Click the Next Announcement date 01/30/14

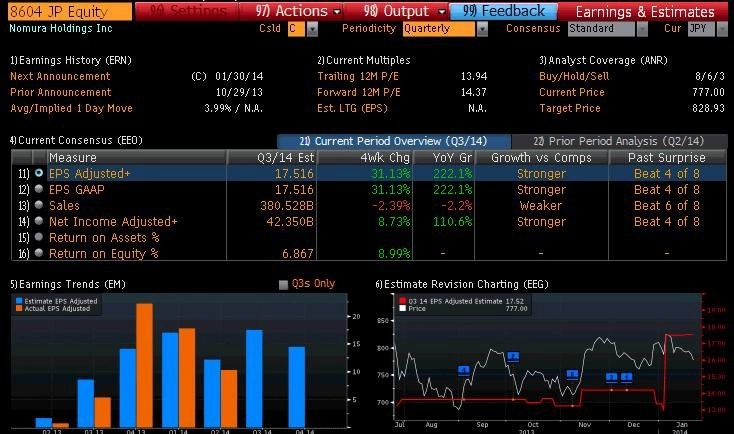tap(239, 76)
